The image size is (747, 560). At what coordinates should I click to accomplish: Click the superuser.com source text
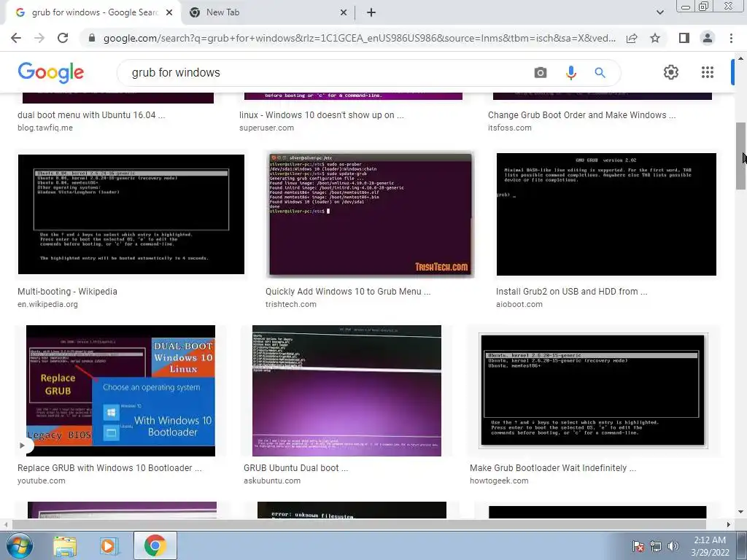[x=266, y=128]
